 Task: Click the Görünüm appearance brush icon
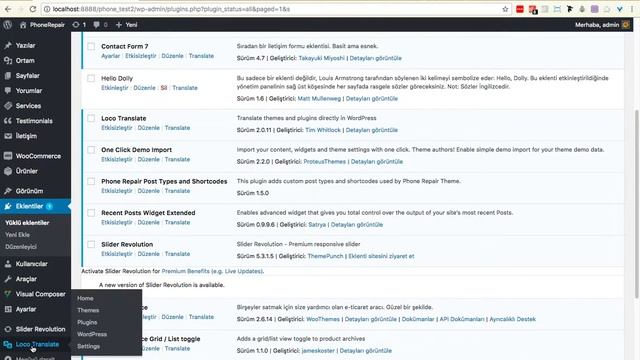8,191
